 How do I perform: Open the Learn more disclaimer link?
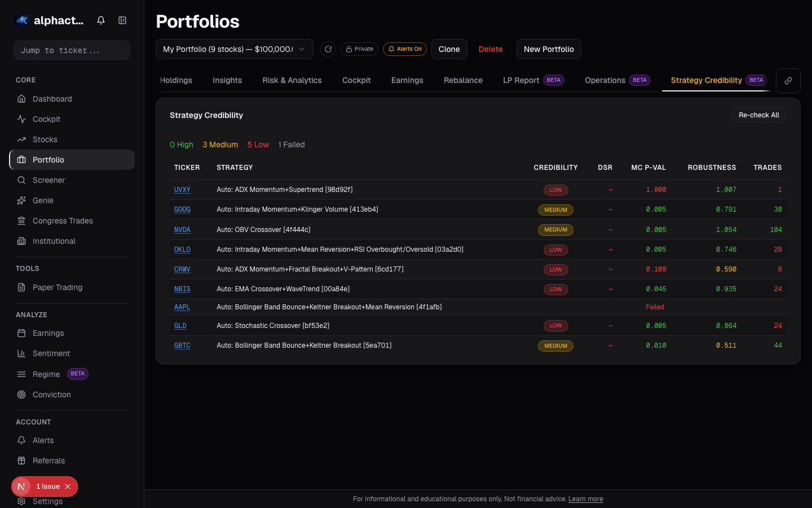[x=585, y=499]
